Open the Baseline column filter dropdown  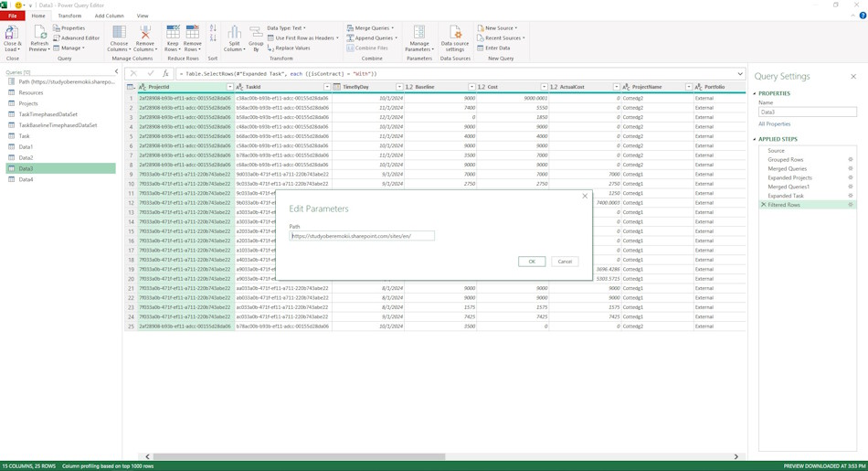pos(471,87)
